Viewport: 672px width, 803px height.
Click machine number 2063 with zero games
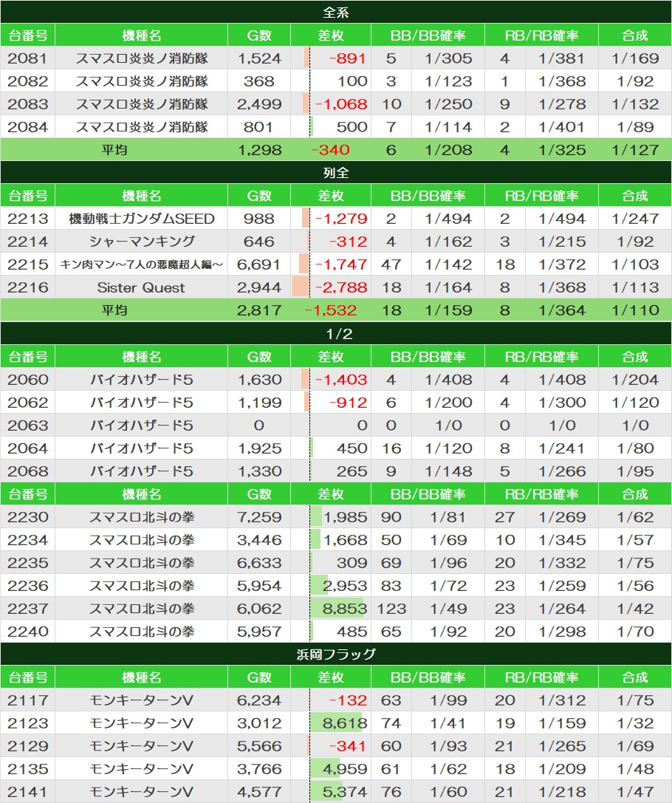[x=27, y=425]
